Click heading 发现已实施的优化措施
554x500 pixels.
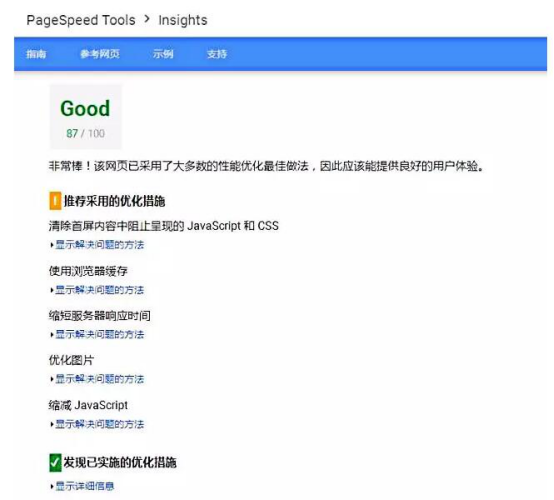[x=120, y=463]
